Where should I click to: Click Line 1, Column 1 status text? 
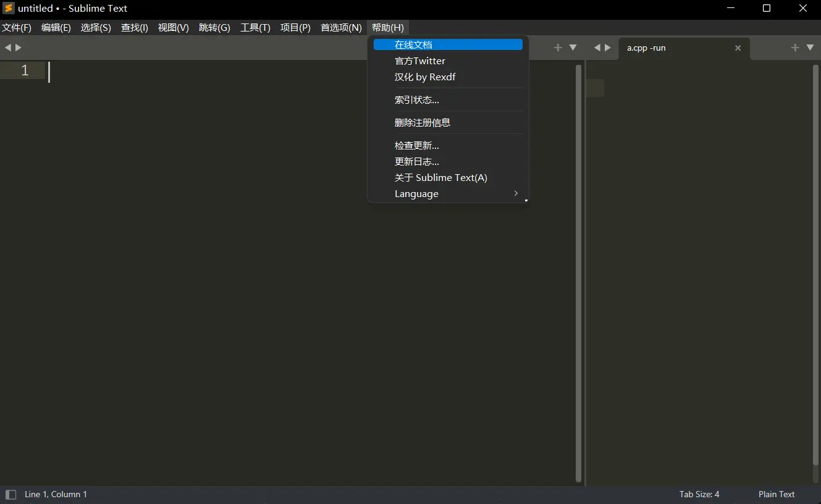tap(56, 494)
